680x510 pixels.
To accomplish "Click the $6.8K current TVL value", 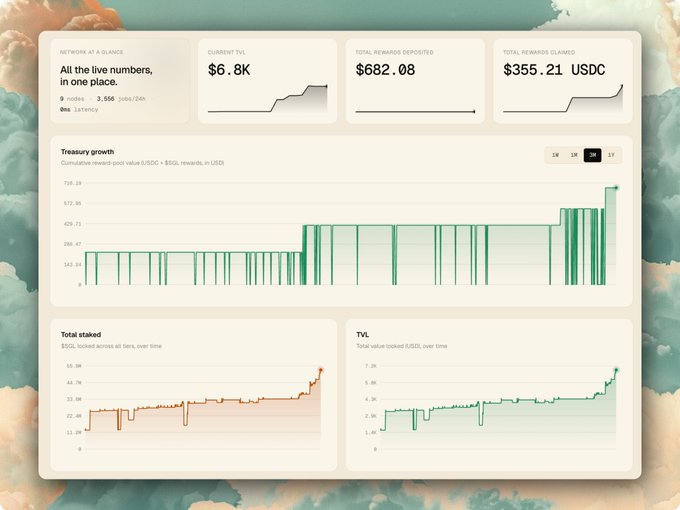I will pos(229,70).
